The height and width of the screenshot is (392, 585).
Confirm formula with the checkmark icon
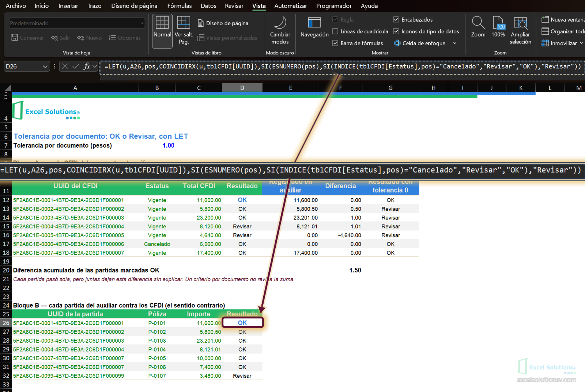(x=76, y=66)
